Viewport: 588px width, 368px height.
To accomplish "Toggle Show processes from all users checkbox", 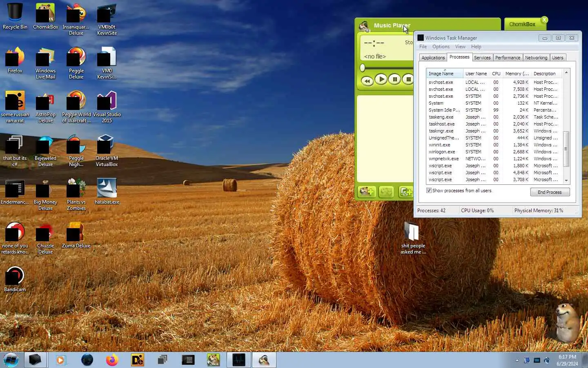I will [429, 191].
